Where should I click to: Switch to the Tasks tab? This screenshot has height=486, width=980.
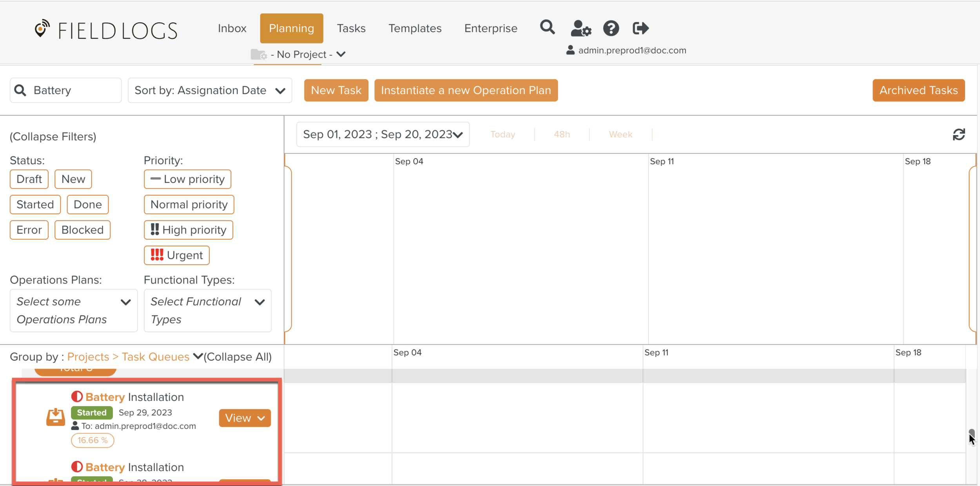coord(351,28)
